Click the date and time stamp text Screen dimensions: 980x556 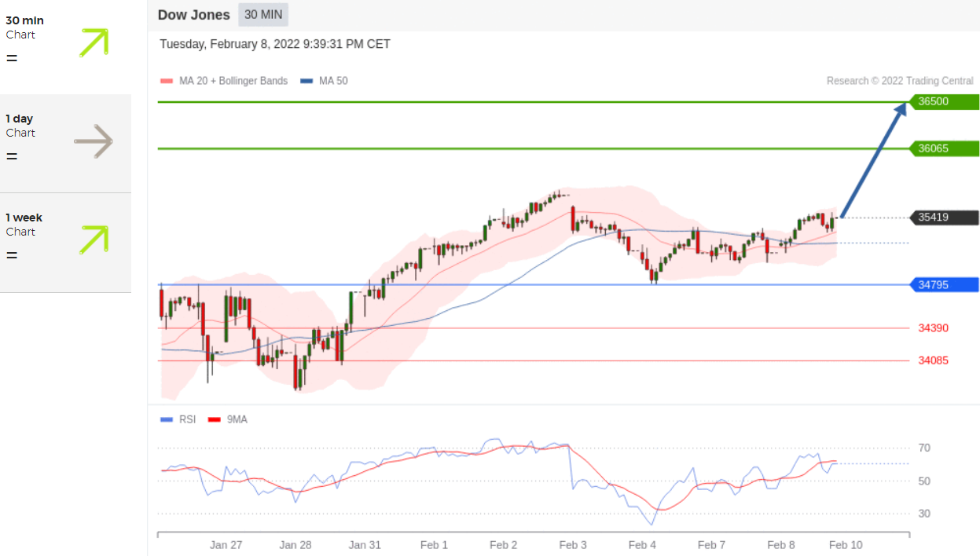tap(275, 44)
